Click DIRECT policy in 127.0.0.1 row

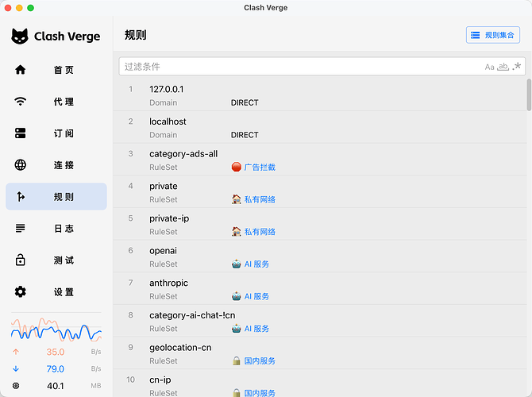(x=245, y=102)
